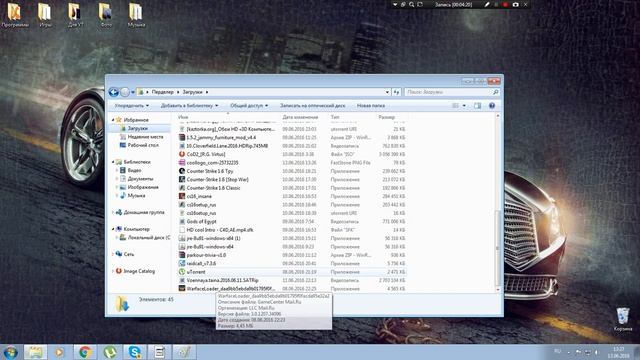
Task: Click the Explorer forward arrow button
Action: coord(125,92)
